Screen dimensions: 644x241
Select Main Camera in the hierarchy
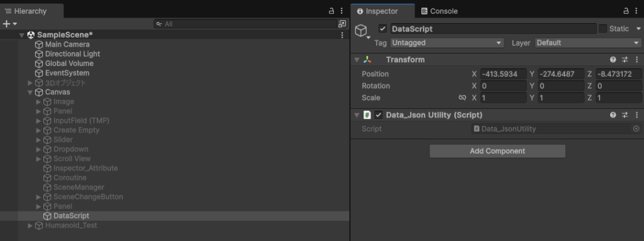(67, 45)
